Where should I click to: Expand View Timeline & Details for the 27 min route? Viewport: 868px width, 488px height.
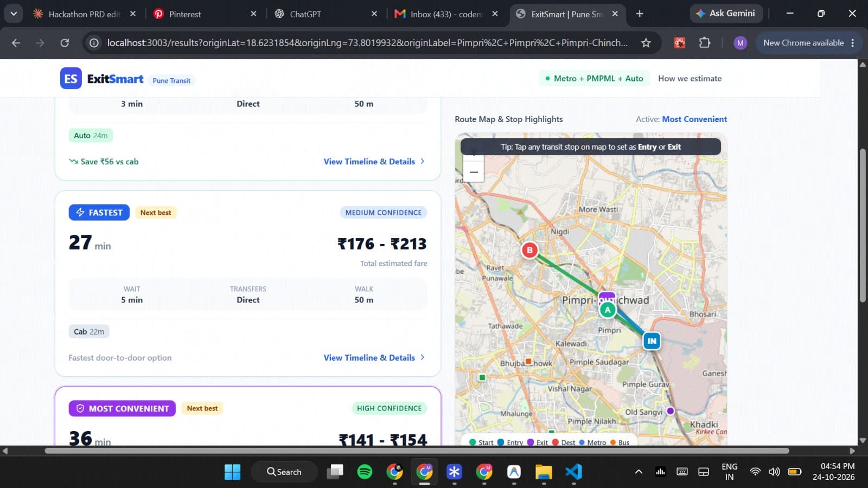coord(374,358)
